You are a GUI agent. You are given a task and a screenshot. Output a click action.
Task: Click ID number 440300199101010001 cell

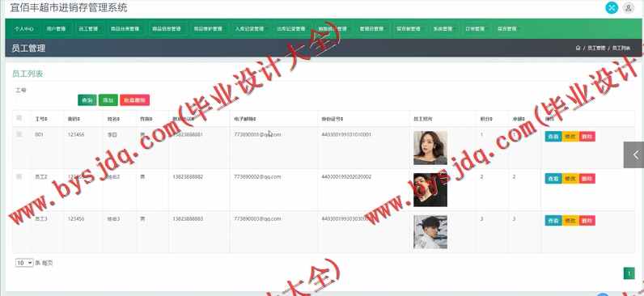pyautogui.click(x=346, y=134)
